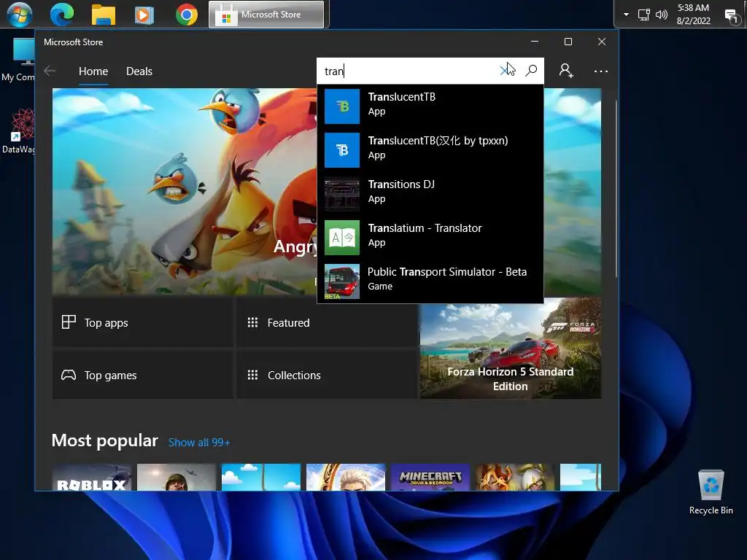
Task: Click the volume speaker tray icon
Action: [661, 15]
